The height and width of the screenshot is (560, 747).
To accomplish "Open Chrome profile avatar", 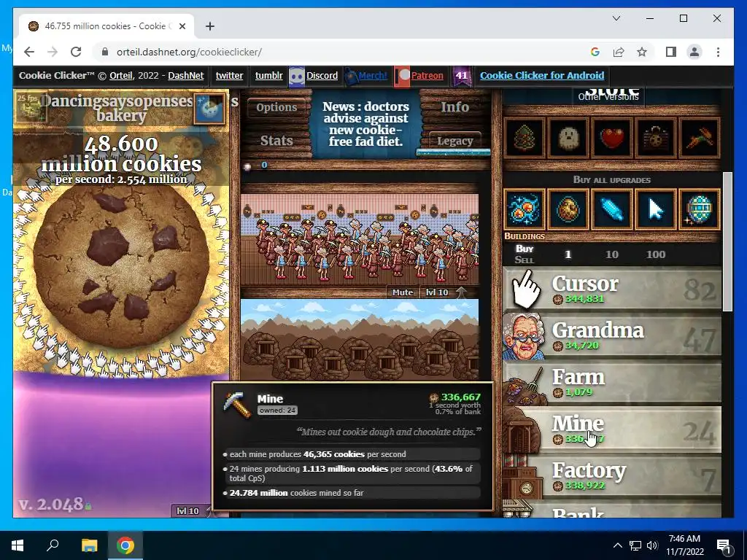I will (694, 52).
